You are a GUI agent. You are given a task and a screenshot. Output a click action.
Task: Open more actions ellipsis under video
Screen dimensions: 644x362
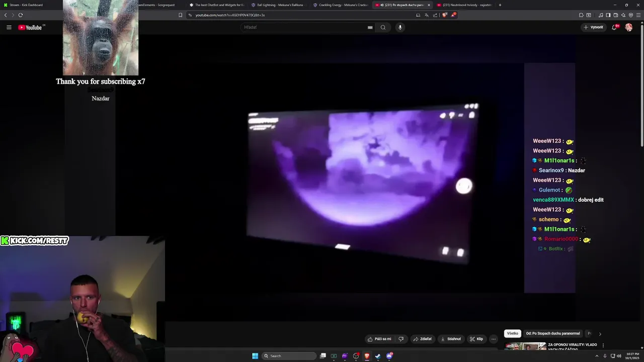pyautogui.click(x=494, y=339)
